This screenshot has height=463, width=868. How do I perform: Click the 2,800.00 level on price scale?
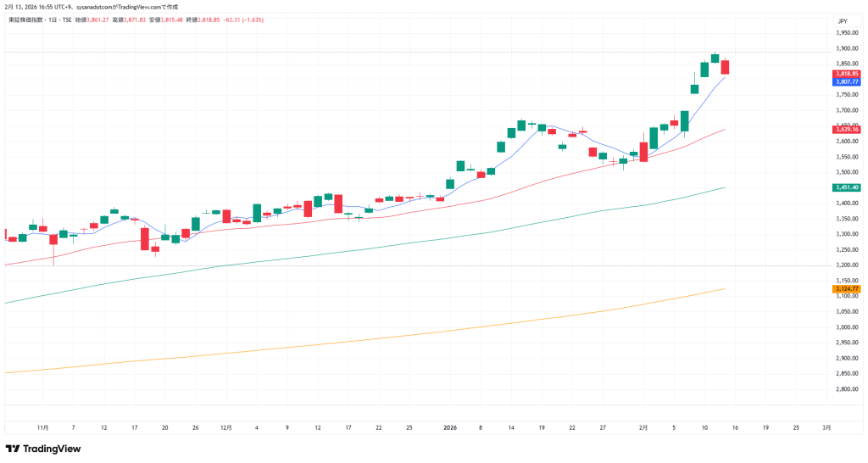tap(847, 389)
